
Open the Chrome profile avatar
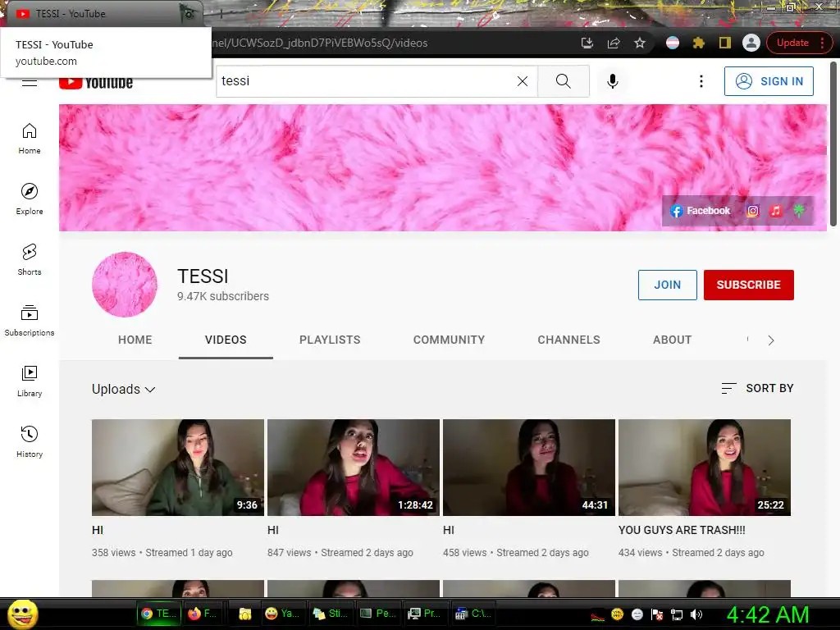[751, 43]
